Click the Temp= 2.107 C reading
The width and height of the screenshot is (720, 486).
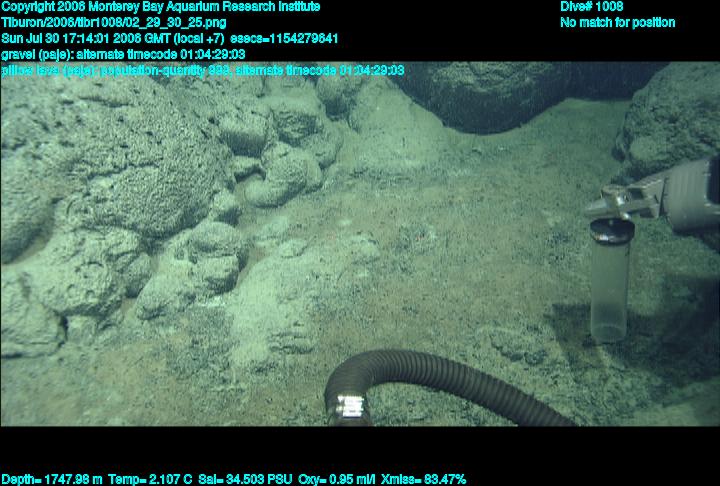150,480
